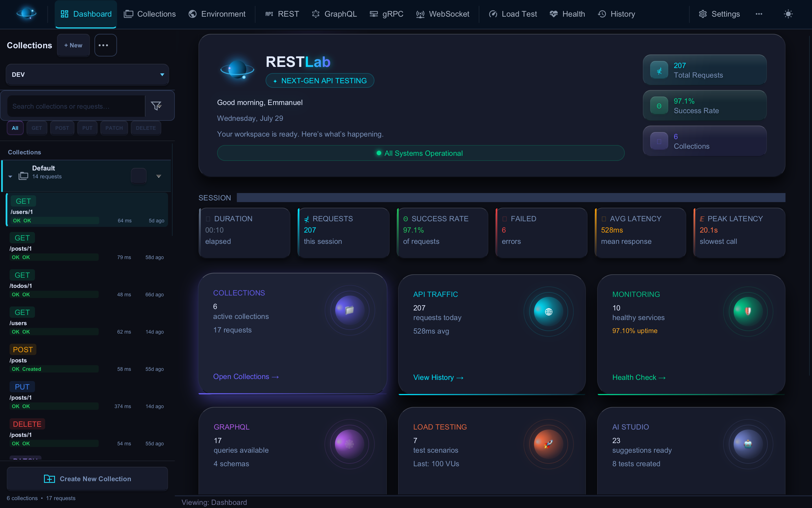Toggle the light/dark theme sun icon
The width and height of the screenshot is (812, 508).
pyautogui.click(x=788, y=14)
